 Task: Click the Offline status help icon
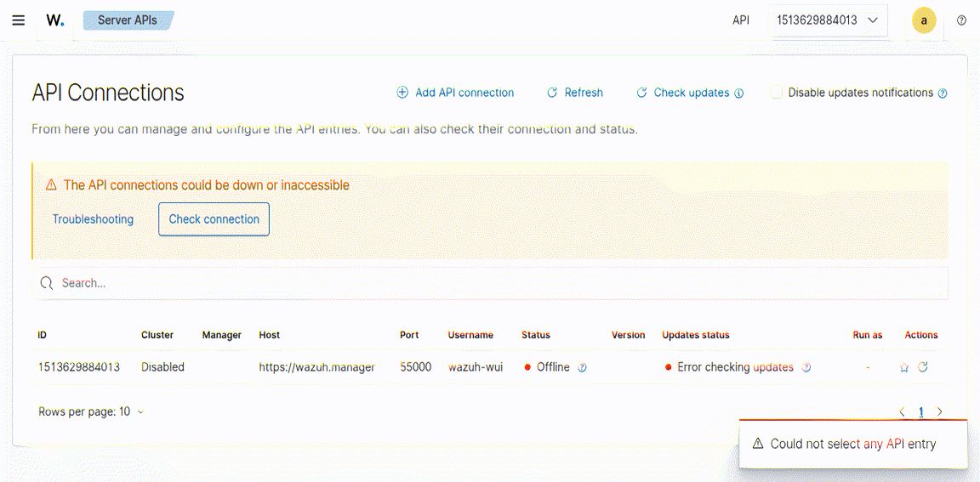coord(582,368)
